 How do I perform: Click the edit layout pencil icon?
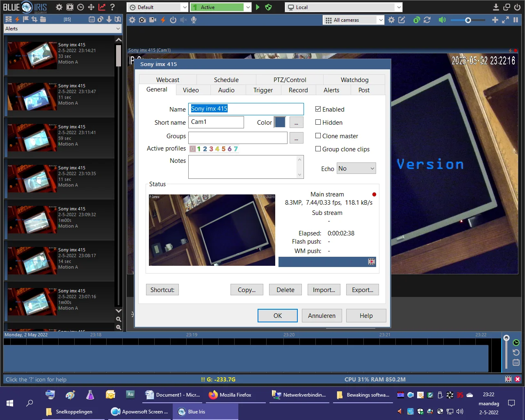pos(402,20)
